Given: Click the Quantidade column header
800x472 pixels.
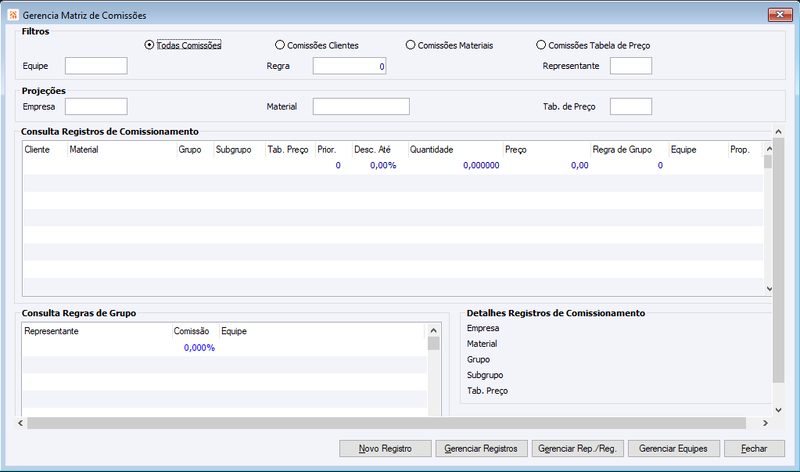Looking at the screenshot, I should pos(456,150).
